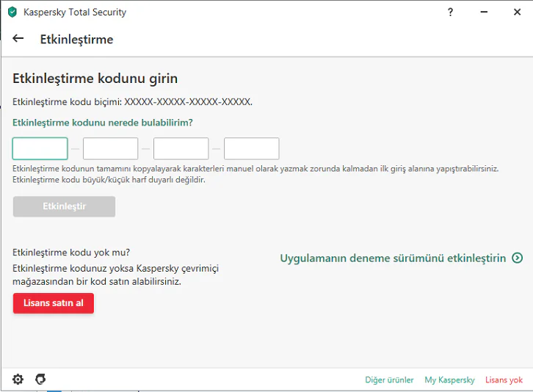This screenshot has width=533, height=392.
Task: Minimize the Kaspersky Total Security window
Action: click(x=484, y=12)
